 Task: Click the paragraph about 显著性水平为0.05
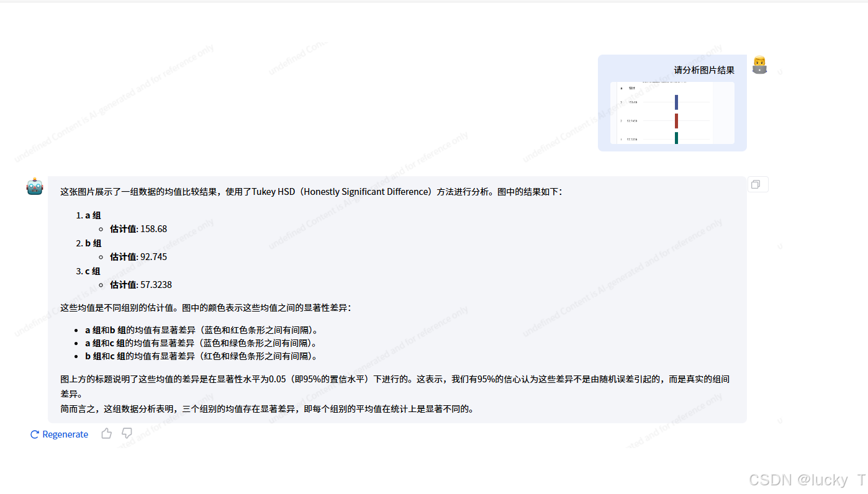[395, 386]
